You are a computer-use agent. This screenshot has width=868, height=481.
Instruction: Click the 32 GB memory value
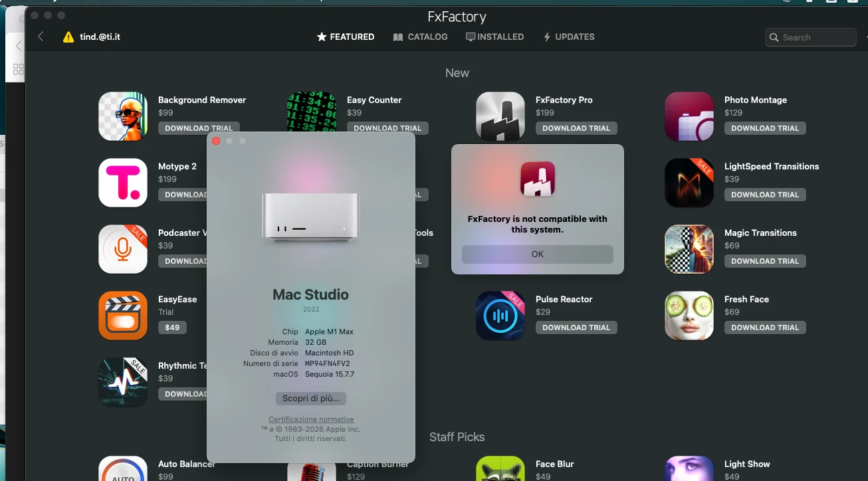[x=316, y=342]
